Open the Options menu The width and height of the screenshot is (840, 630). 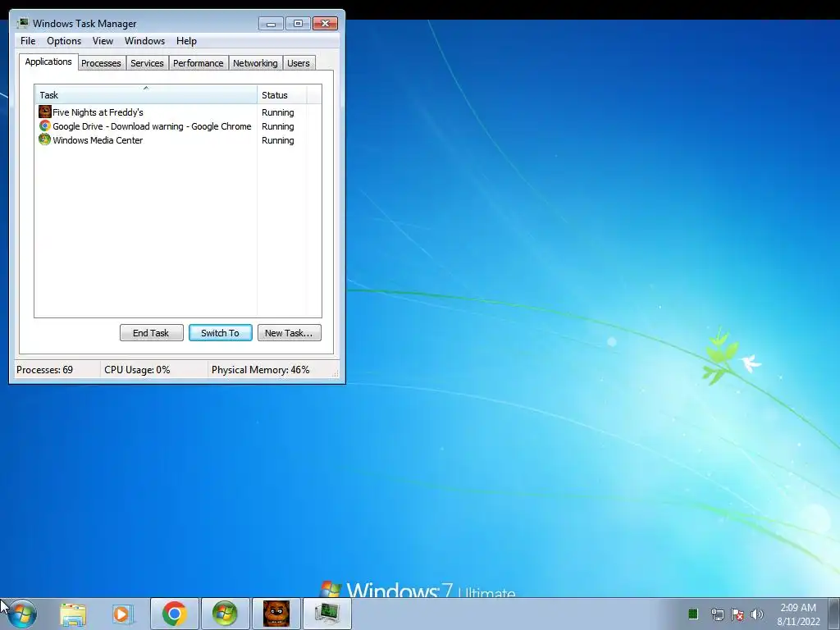click(64, 41)
